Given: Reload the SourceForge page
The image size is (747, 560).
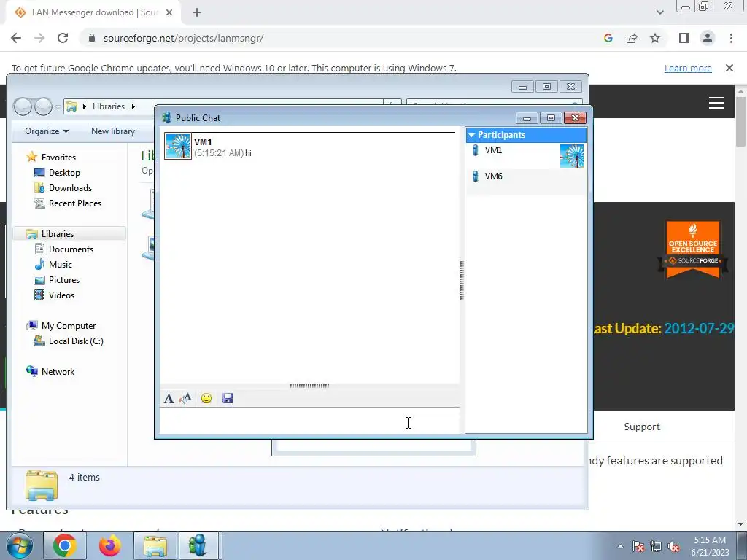Looking at the screenshot, I should [63, 38].
